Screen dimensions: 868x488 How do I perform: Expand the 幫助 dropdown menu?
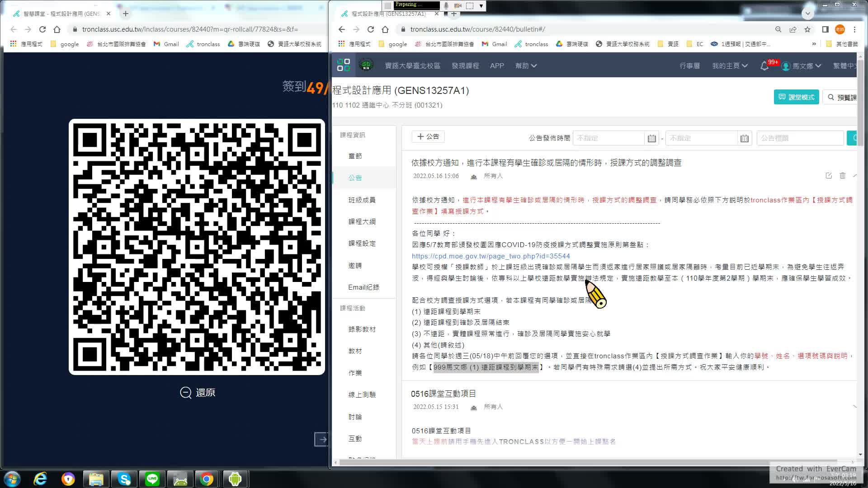(x=526, y=66)
